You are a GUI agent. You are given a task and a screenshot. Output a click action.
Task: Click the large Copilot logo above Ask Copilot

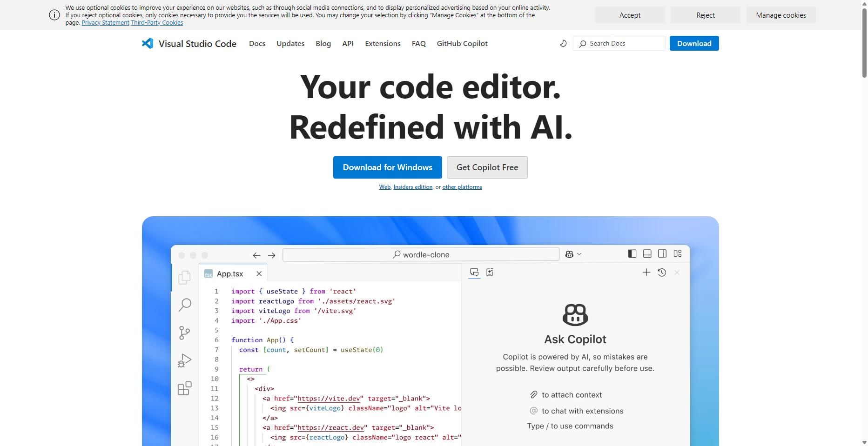575,315
